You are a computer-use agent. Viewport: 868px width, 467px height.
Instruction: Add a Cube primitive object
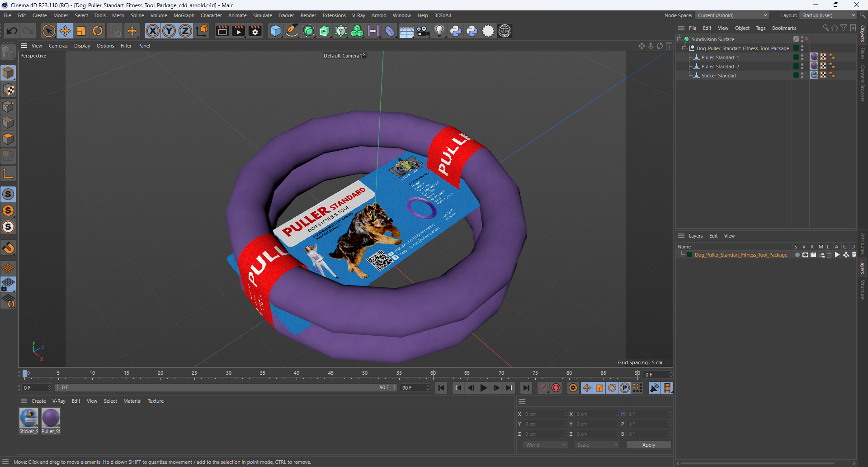pyautogui.click(x=275, y=31)
